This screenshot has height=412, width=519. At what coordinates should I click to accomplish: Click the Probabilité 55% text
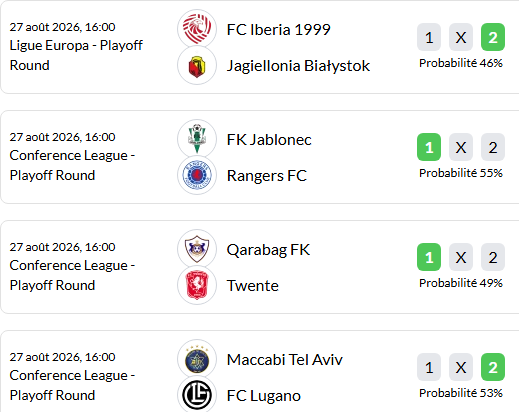pos(461,173)
